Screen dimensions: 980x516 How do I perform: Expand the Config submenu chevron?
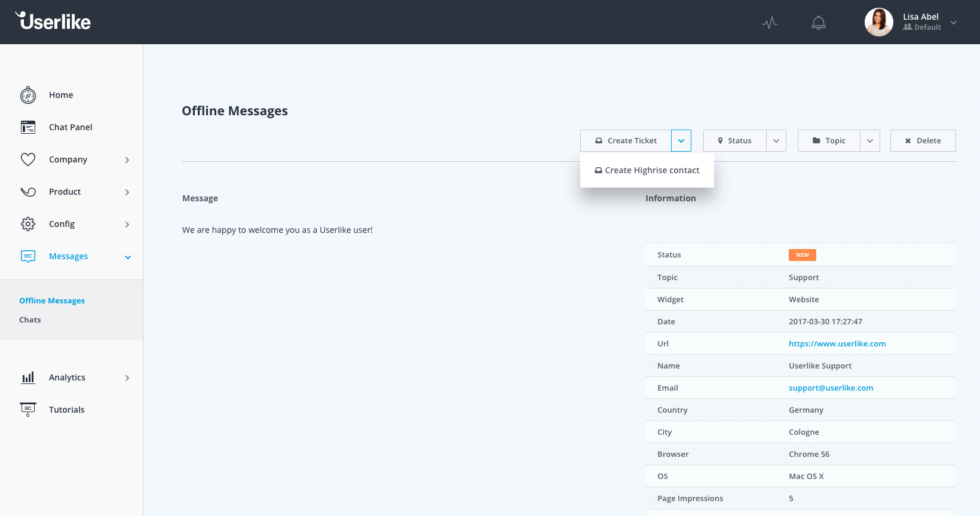[x=127, y=225]
